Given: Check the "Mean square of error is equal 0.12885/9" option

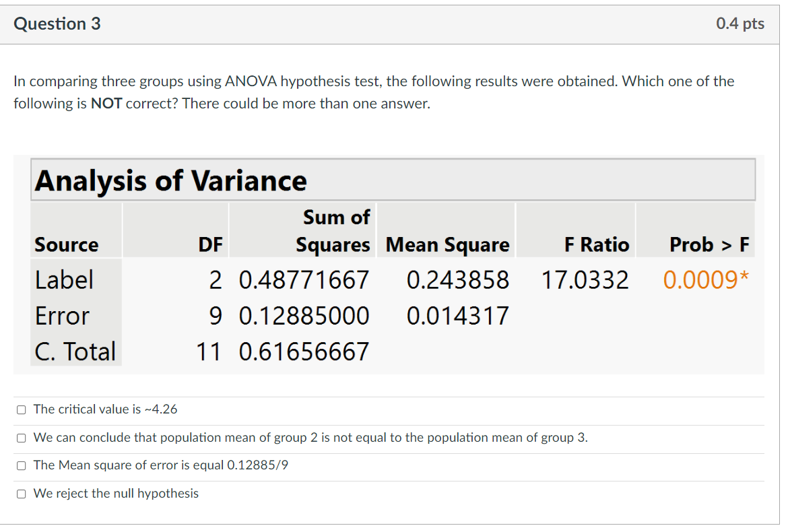Looking at the screenshot, I should click(x=21, y=465).
